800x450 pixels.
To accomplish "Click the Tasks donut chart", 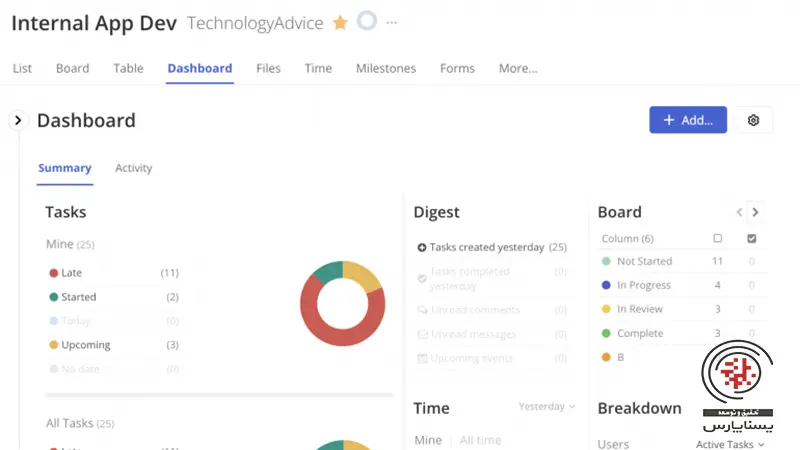I will [x=342, y=303].
